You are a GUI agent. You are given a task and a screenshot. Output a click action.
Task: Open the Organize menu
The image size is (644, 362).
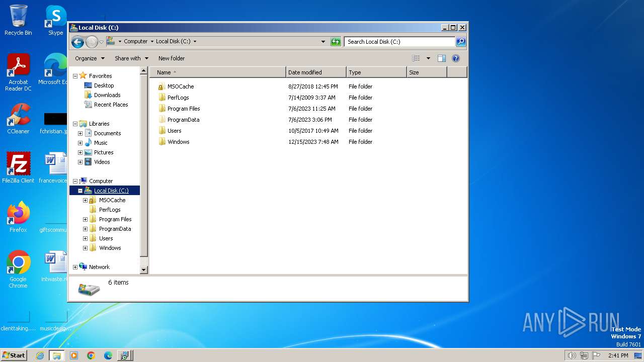pos(90,58)
